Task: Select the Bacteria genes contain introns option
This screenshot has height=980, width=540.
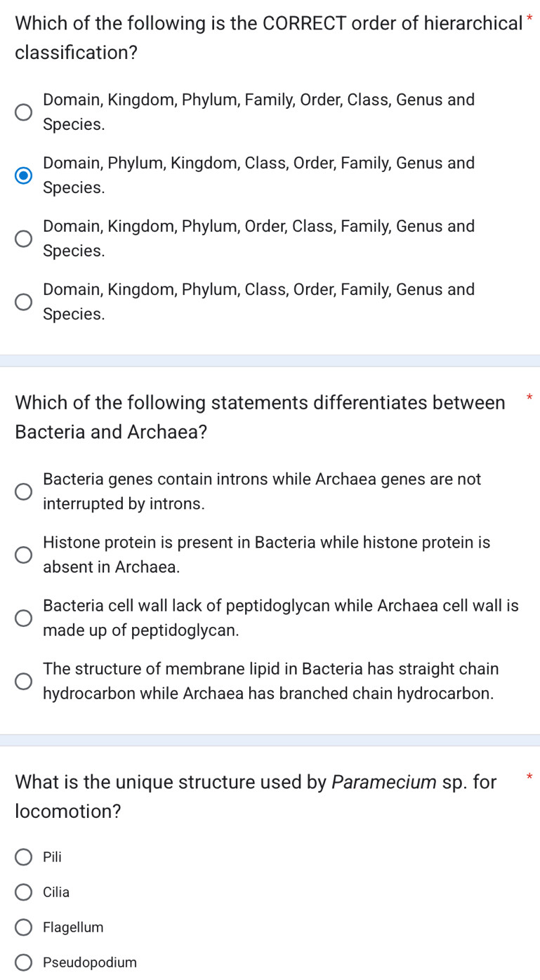Action: point(23,491)
